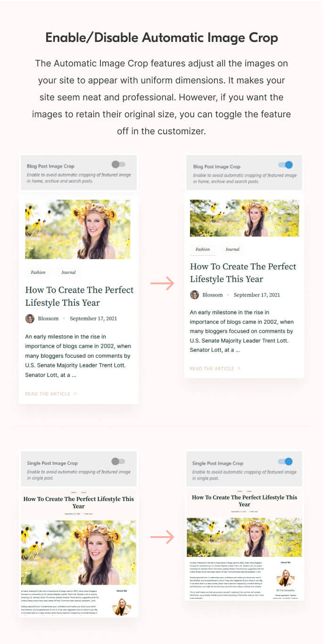Click arrow icon beside right Read The Article
323x644 pixels.
pos(239,369)
